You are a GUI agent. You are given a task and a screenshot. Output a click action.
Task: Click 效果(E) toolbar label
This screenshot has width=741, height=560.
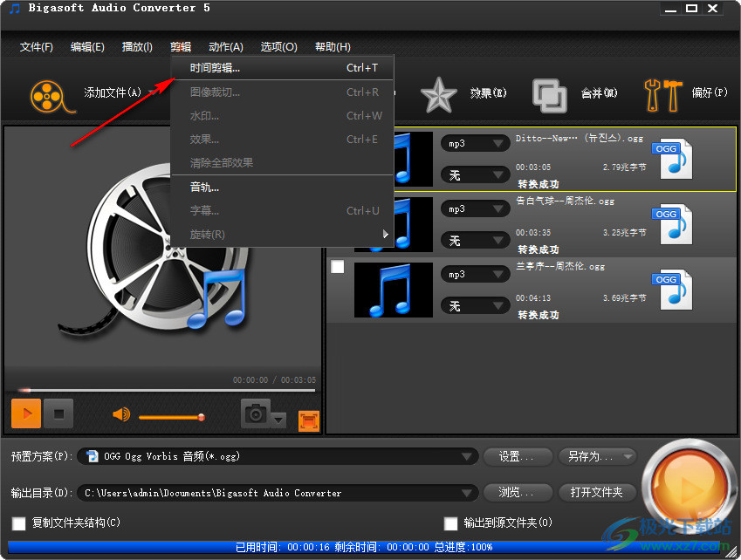pyautogui.click(x=488, y=93)
